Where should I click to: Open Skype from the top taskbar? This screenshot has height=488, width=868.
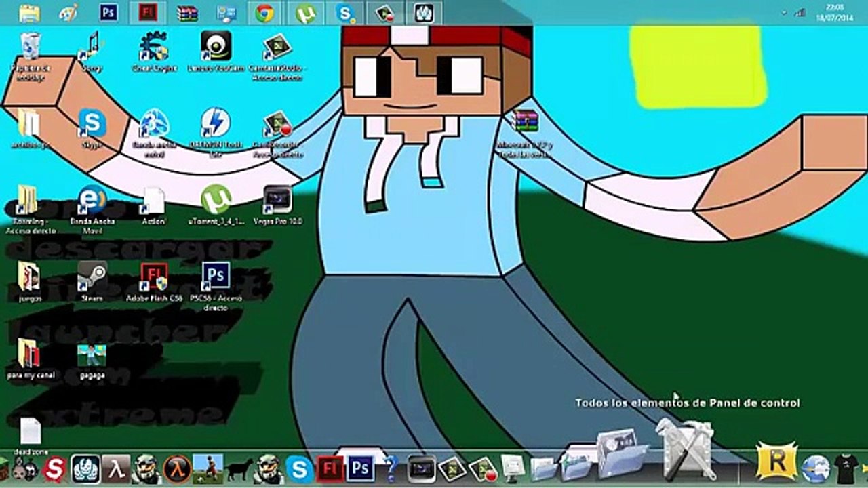pos(346,12)
